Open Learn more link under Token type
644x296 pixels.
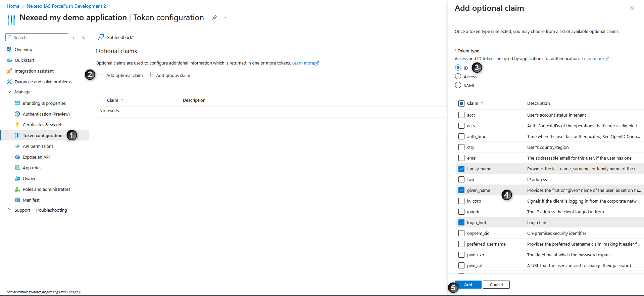[595, 58]
